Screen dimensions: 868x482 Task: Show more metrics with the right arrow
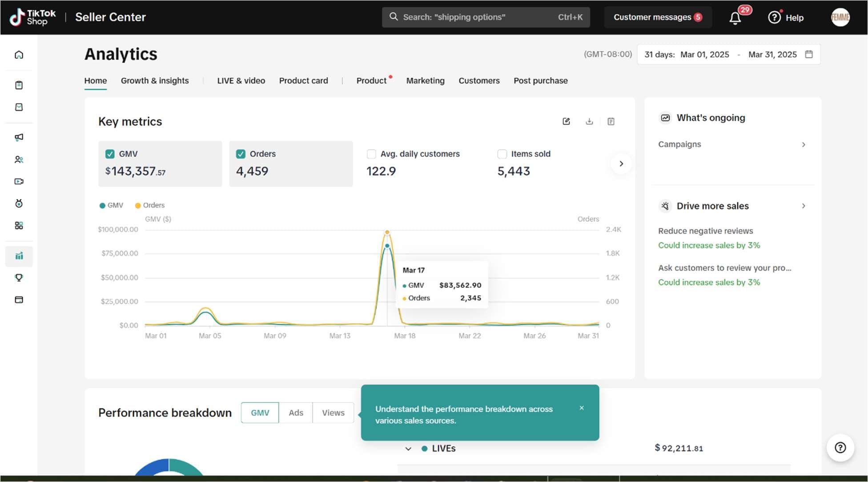click(621, 163)
